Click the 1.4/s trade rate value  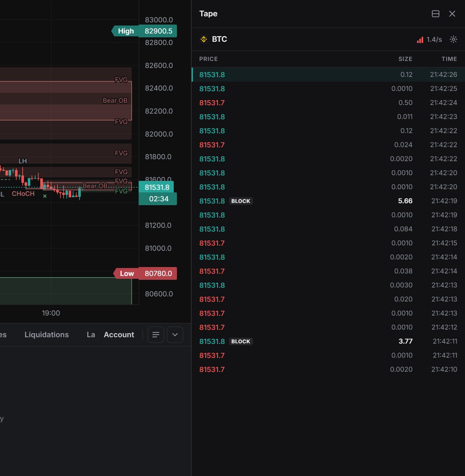pyautogui.click(x=434, y=40)
